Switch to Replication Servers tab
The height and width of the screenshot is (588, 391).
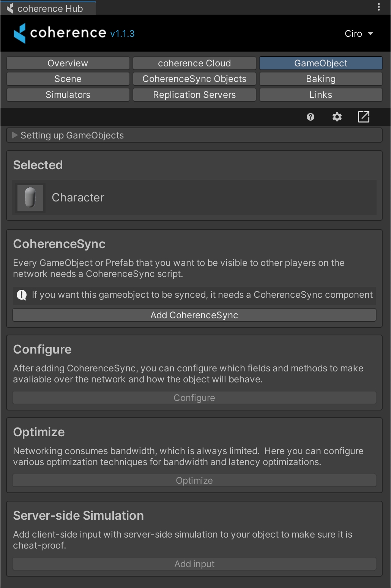pyautogui.click(x=194, y=95)
